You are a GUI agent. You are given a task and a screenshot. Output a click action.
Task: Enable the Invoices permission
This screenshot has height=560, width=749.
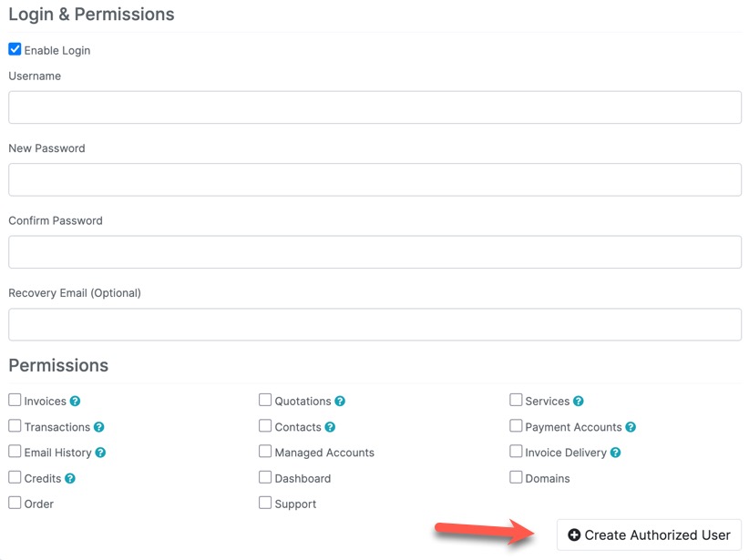pos(14,401)
